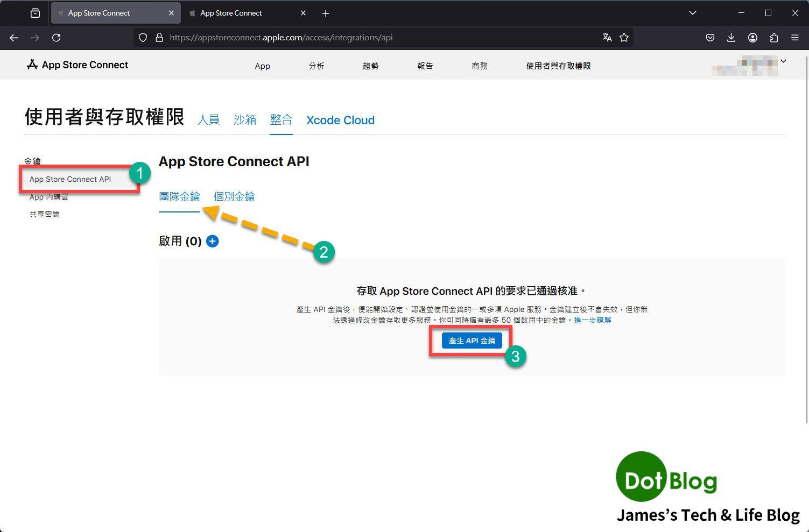Switch to the 個別金鑰 tab
Image resolution: width=809 pixels, height=532 pixels.
pos(234,197)
